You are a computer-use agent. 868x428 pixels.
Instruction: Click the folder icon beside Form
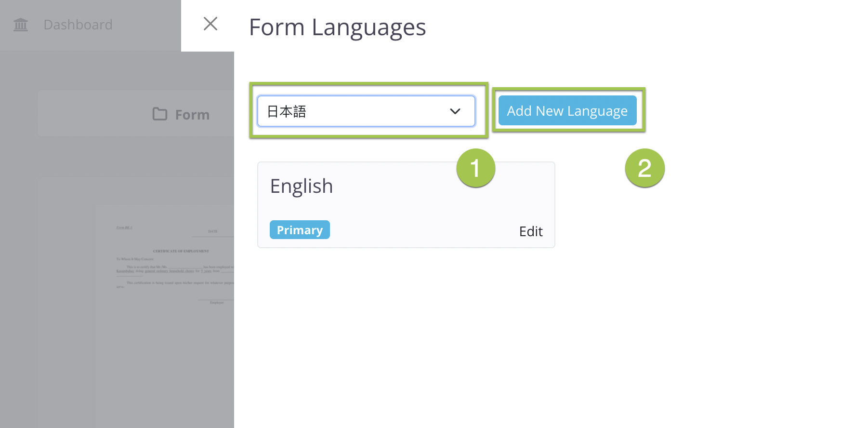(160, 114)
